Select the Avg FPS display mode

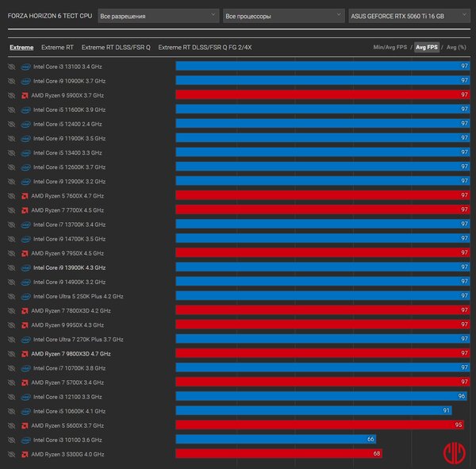tap(427, 48)
